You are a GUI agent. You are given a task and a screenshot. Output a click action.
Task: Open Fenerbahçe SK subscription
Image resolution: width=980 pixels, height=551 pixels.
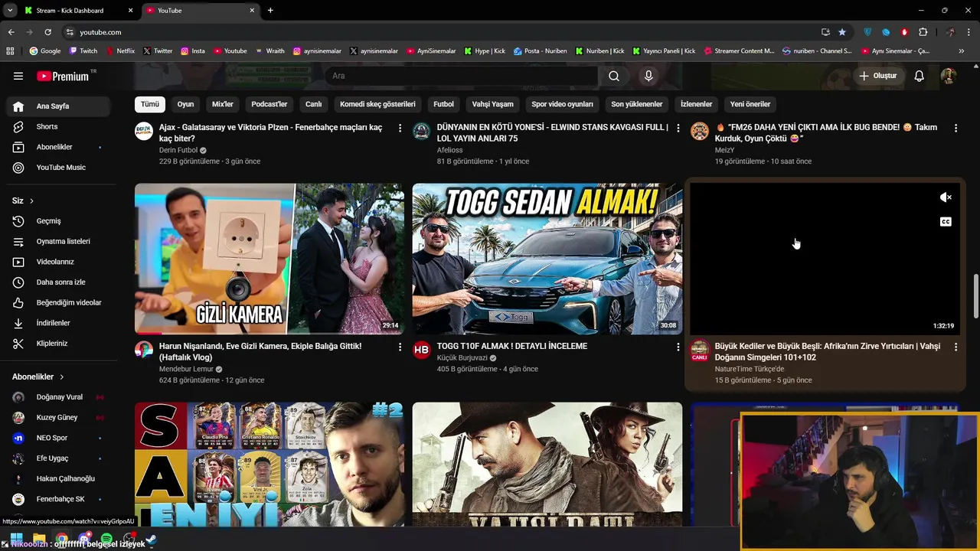click(x=58, y=499)
